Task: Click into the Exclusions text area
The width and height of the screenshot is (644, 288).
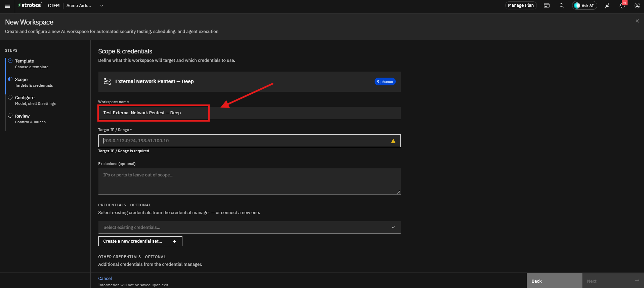Action: pos(249,181)
